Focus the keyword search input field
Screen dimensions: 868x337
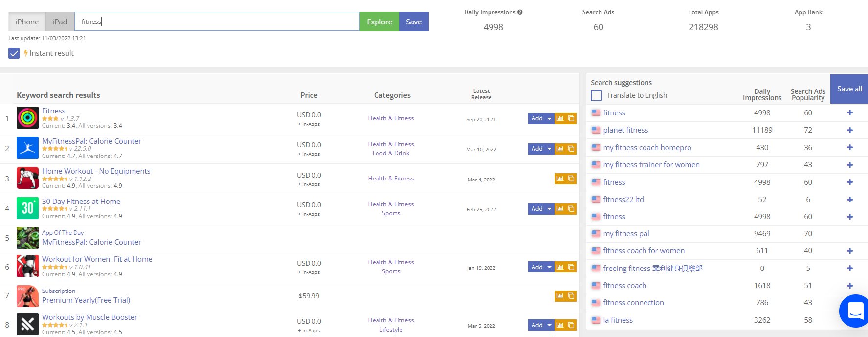[217, 22]
